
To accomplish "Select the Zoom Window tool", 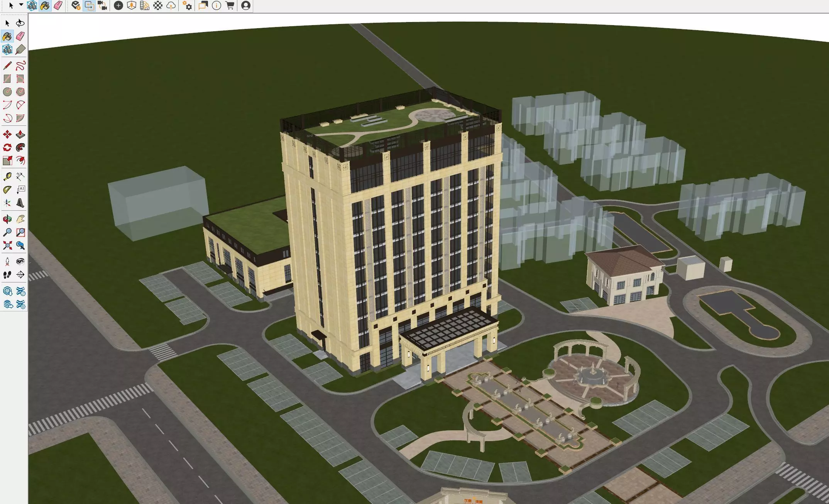I will tap(20, 232).
